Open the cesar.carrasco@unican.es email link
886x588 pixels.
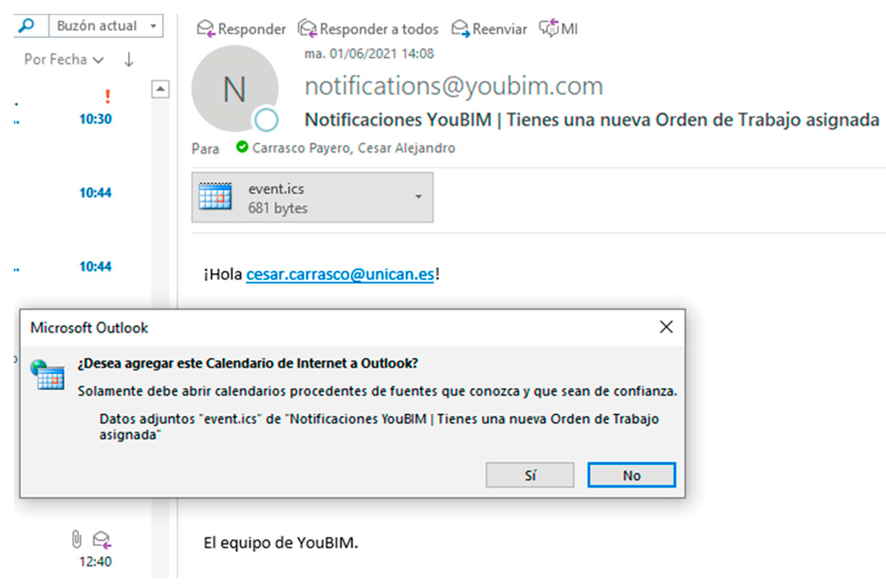340,274
